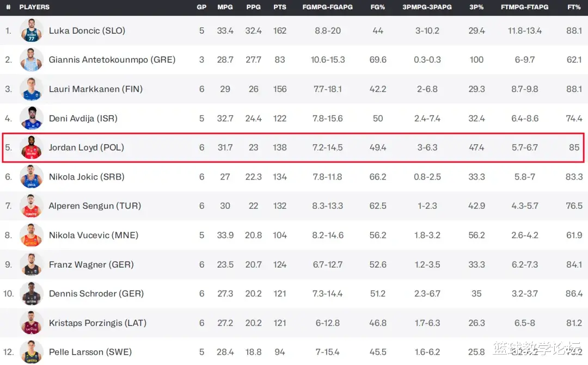Sort by PTS column header
Screen dimensions: 588x365
coord(280,7)
